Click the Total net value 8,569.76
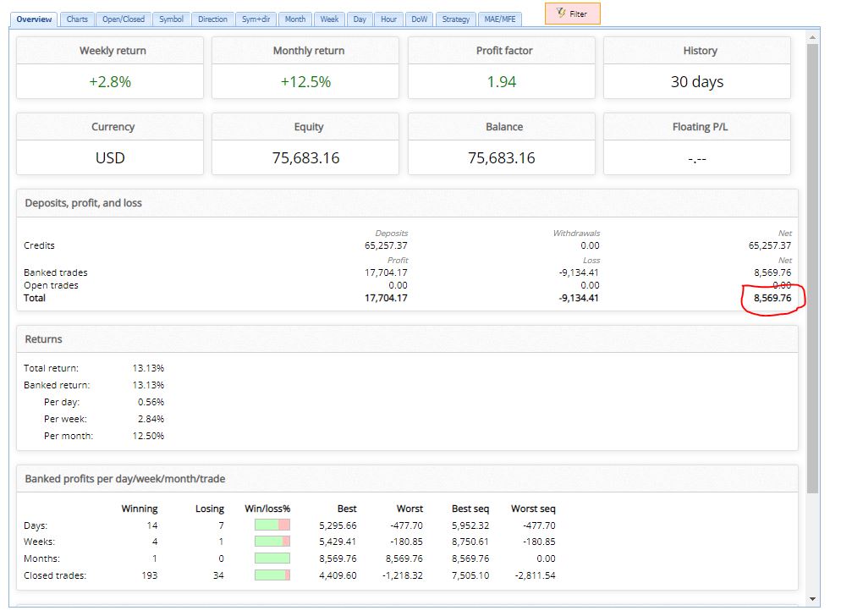The width and height of the screenshot is (841, 616). (772, 299)
